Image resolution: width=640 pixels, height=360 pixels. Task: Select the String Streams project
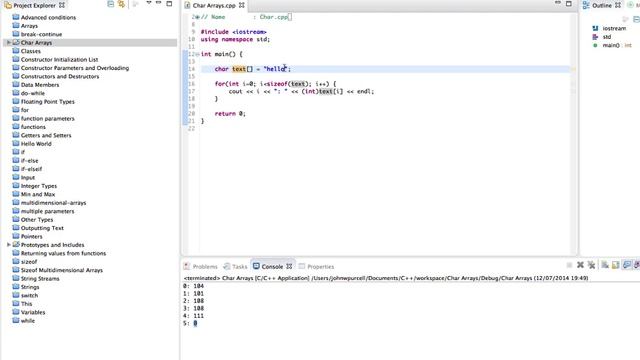(40, 279)
